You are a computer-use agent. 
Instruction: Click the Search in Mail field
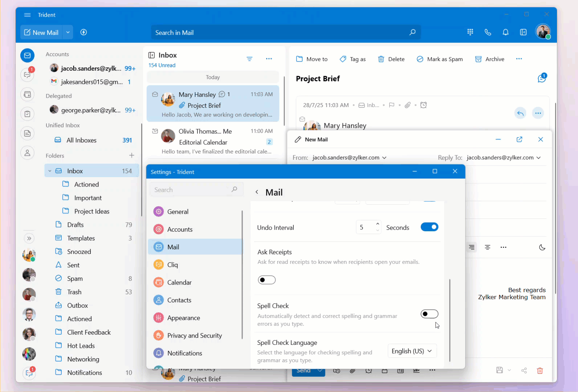[x=286, y=32]
